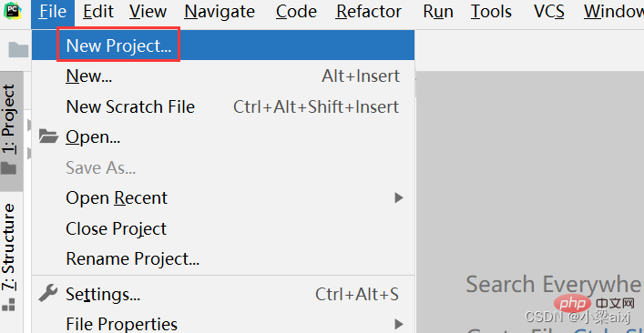
Task: Expand the Open Recent submenu arrow
Action: 398,198
